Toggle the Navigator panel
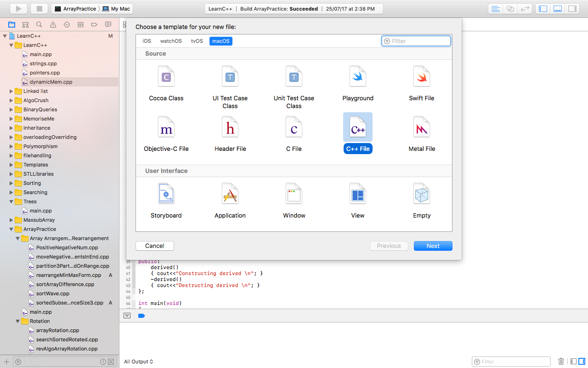Screen dimensions: 588x368 pos(543,9)
